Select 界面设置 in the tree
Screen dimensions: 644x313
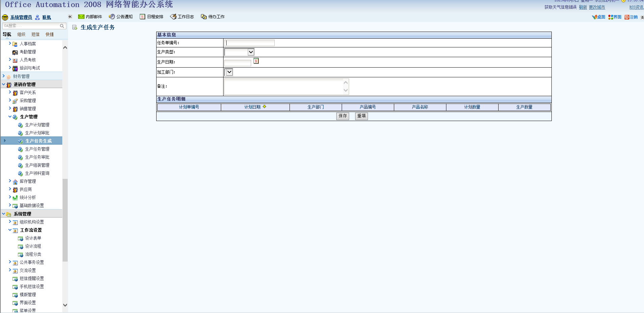click(28, 303)
